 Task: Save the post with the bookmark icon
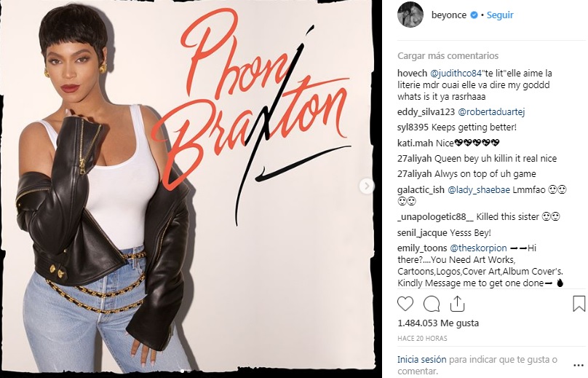(x=579, y=304)
